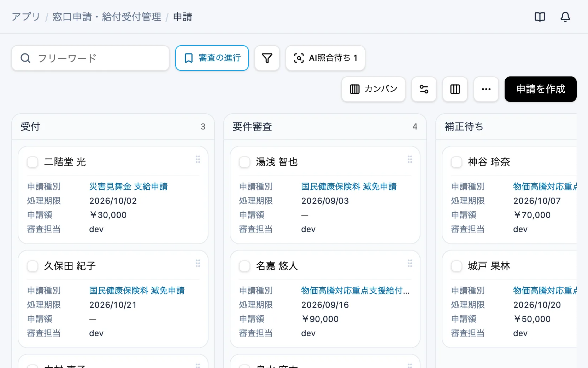
Task: Select the checkbox for 二階堂 光
Action: tap(33, 162)
